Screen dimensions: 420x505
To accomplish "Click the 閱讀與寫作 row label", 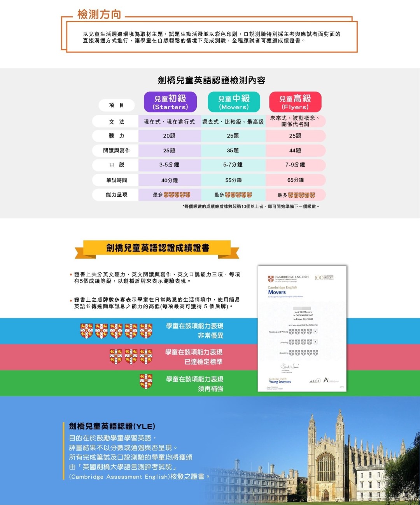I will click(x=116, y=150).
